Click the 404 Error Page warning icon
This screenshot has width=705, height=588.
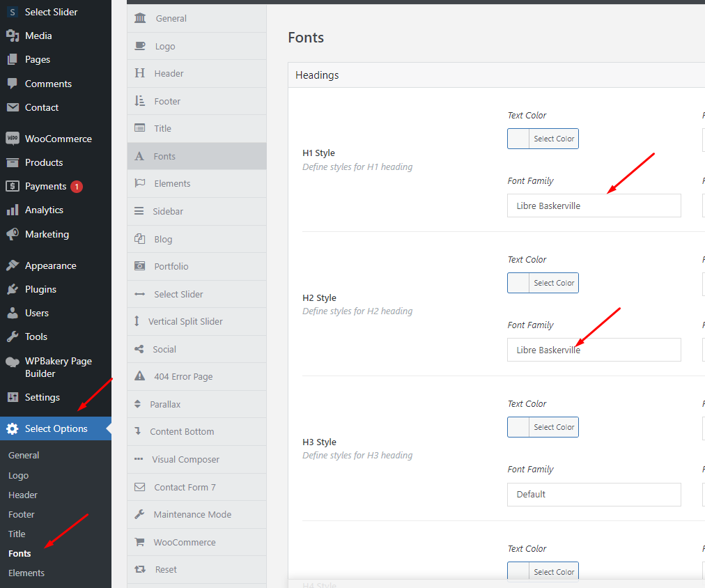140,376
